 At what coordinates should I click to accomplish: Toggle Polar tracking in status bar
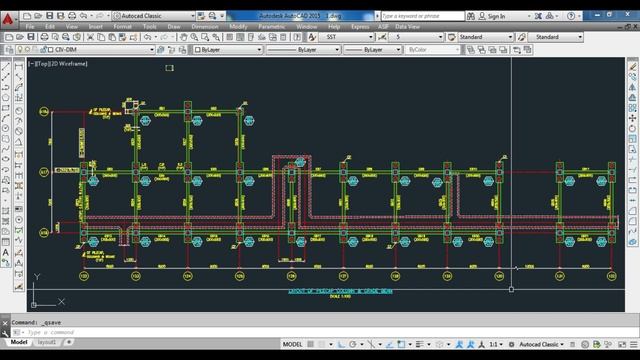click(x=353, y=344)
